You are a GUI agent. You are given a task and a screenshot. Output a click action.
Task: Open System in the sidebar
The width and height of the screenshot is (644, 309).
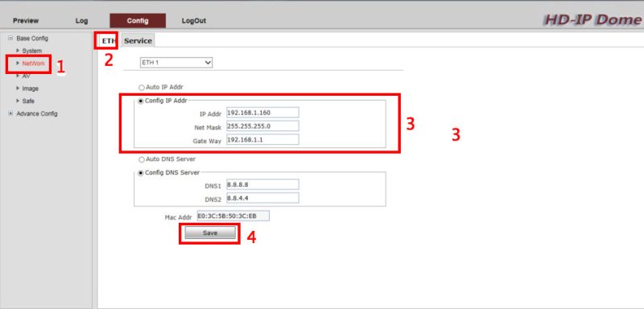pos(31,51)
